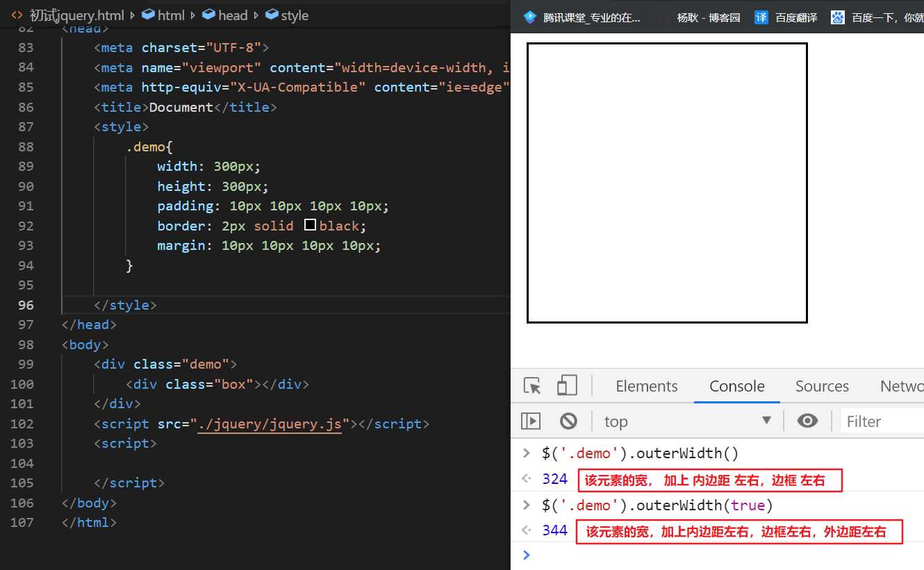
Task: Click the console prompt input line
Action: 723,555
